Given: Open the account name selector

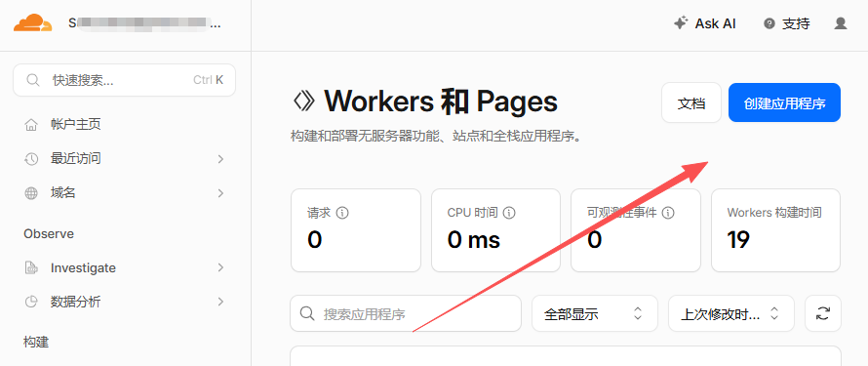Looking at the screenshot, I should point(145,23).
